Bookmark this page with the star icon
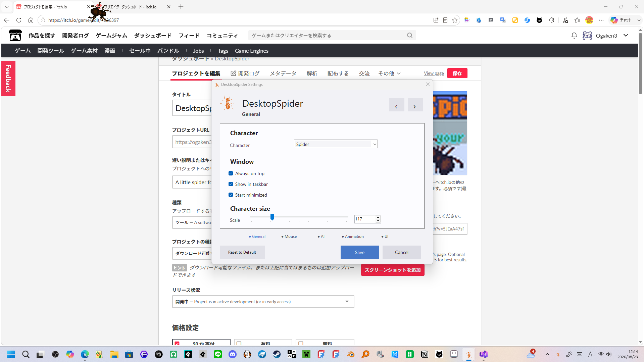The image size is (644, 362). [455, 20]
